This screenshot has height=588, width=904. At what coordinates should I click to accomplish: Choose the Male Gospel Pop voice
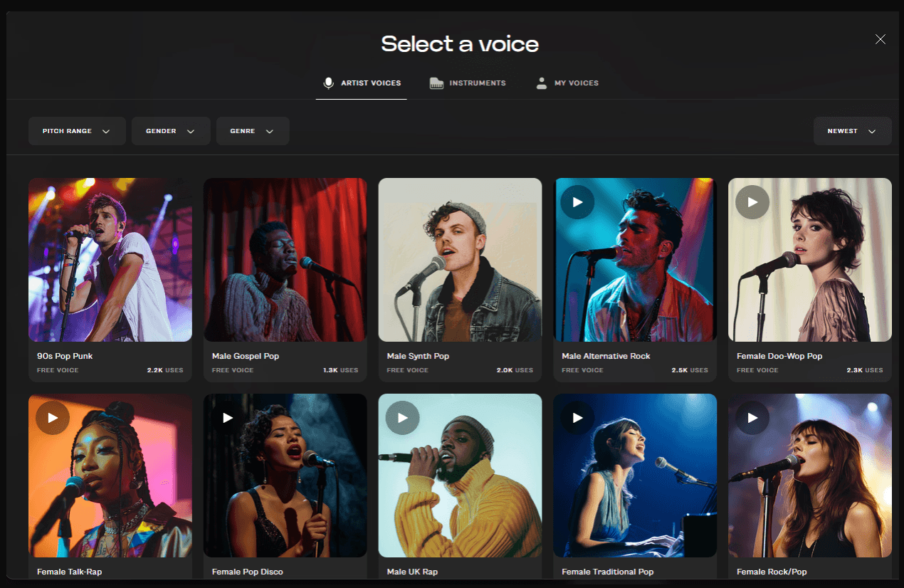point(285,259)
